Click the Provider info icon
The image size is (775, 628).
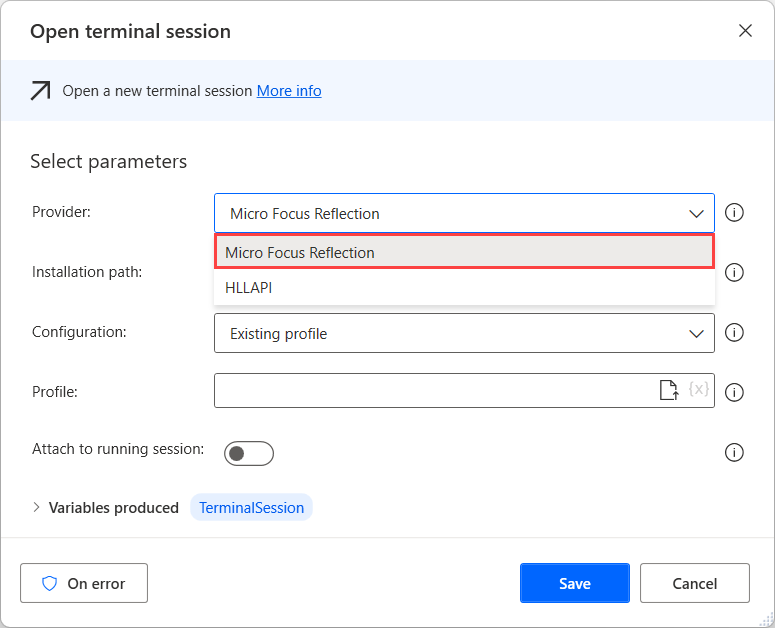pos(734,212)
